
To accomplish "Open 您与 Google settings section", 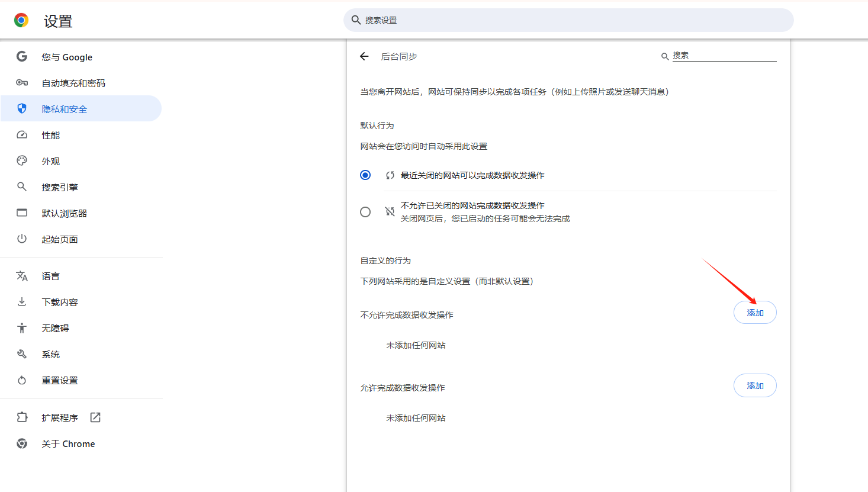I will [81, 57].
